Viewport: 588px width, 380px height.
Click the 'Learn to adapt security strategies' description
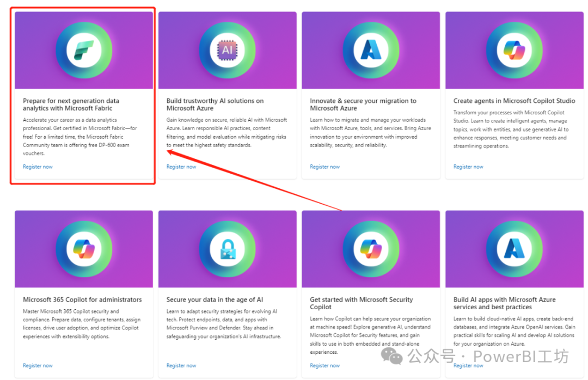pos(224,324)
